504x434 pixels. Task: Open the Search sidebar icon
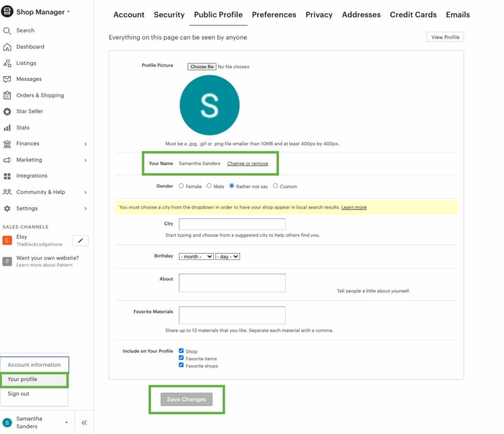tap(7, 30)
